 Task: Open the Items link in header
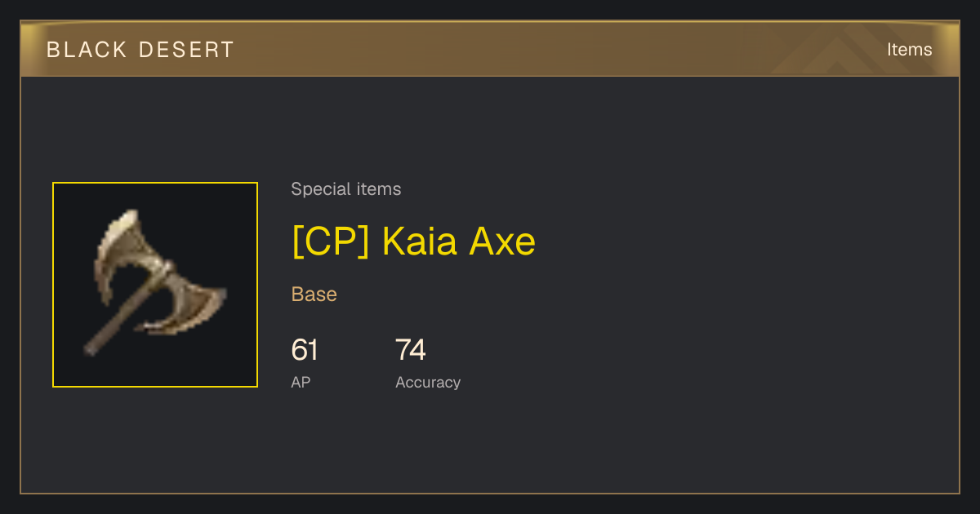pos(909,49)
